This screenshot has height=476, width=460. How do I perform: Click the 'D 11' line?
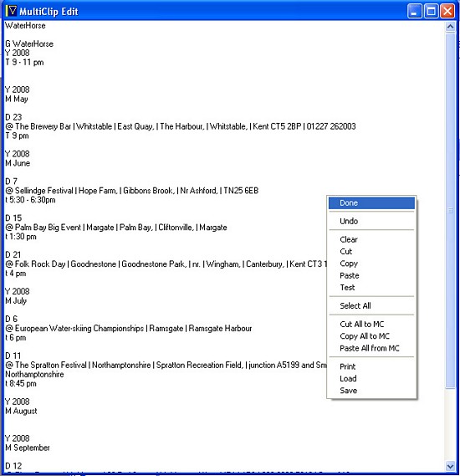click(x=13, y=356)
